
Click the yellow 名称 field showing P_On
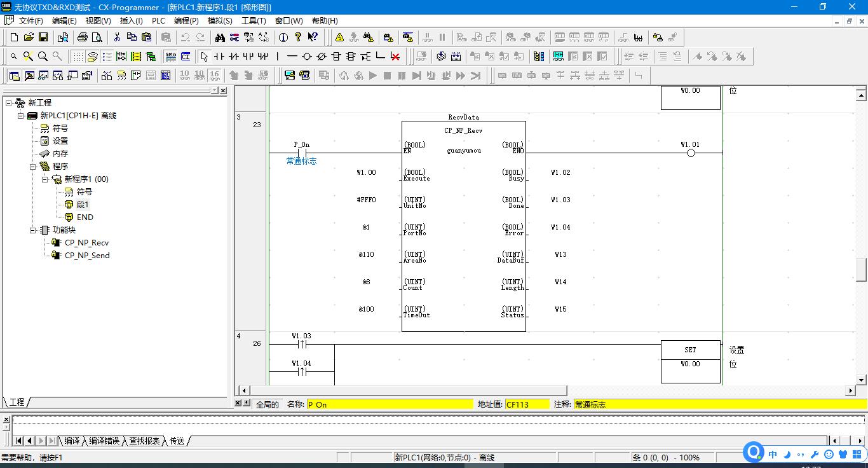[x=389, y=404]
